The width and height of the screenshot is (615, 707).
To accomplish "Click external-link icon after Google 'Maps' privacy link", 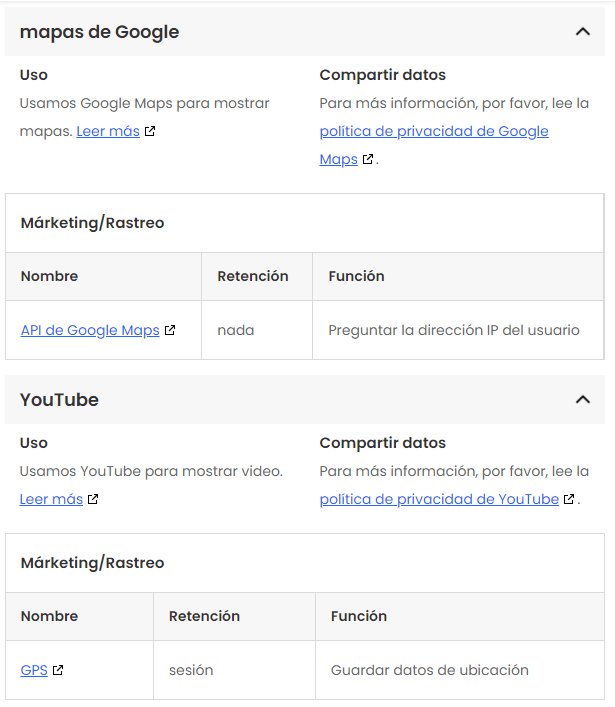I will (x=368, y=159).
